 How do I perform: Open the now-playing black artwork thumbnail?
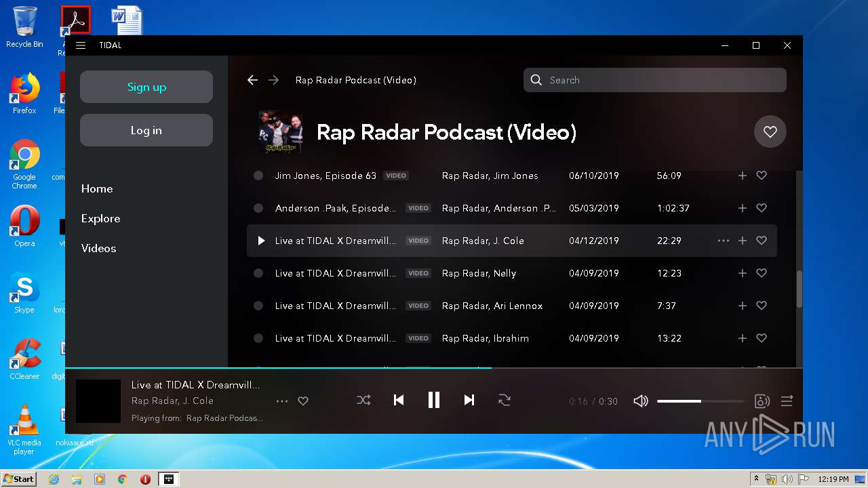(98, 401)
